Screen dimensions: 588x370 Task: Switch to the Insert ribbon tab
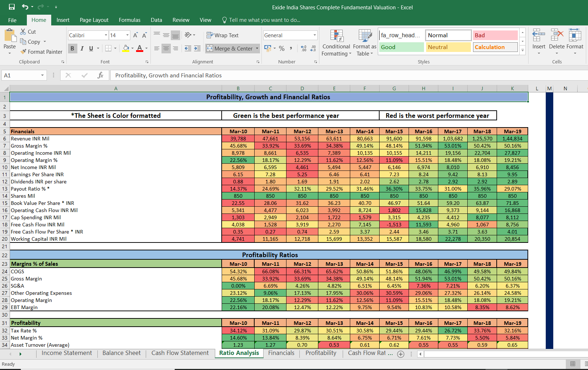(x=63, y=20)
